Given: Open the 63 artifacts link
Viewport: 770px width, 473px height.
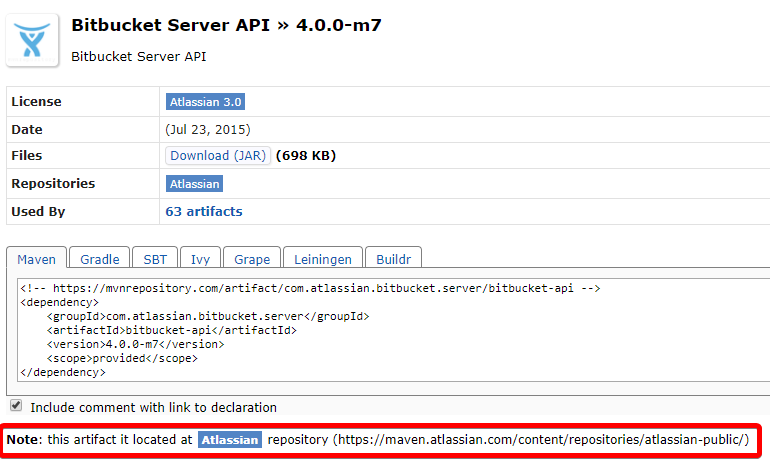Looking at the screenshot, I should [x=204, y=212].
